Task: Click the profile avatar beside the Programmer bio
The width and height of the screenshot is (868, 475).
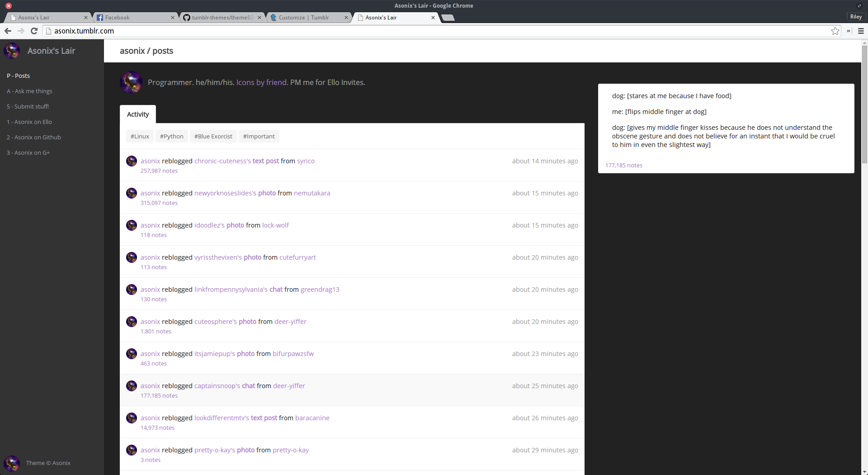Action: (131, 82)
